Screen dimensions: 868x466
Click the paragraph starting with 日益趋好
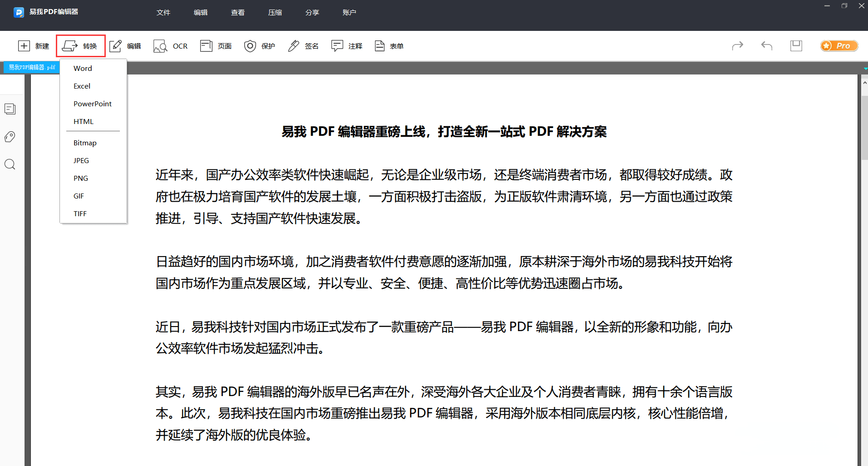(444, 273)
